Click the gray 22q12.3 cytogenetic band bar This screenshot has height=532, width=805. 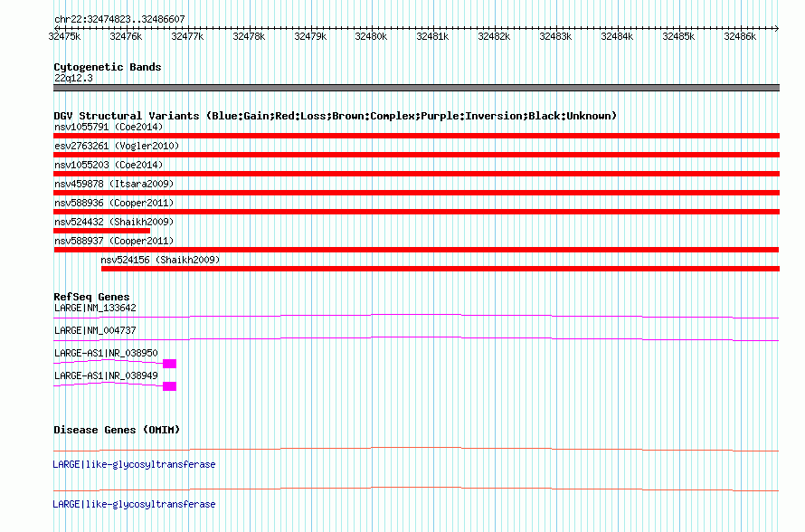(x=416, y=88)
